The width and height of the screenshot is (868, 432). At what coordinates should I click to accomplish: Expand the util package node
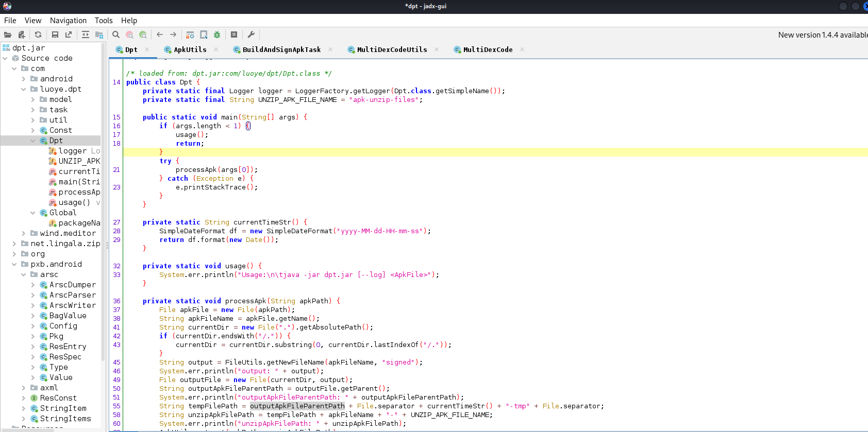point(33,120)
